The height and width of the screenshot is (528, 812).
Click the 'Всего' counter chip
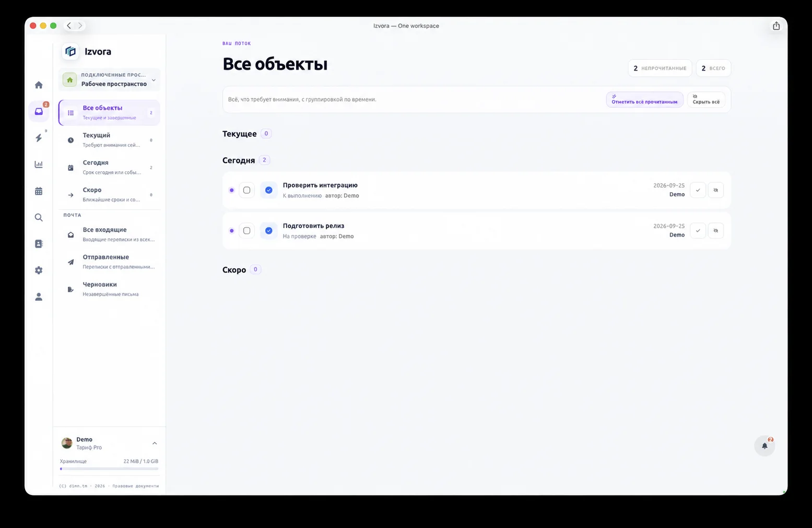(713, 68)
